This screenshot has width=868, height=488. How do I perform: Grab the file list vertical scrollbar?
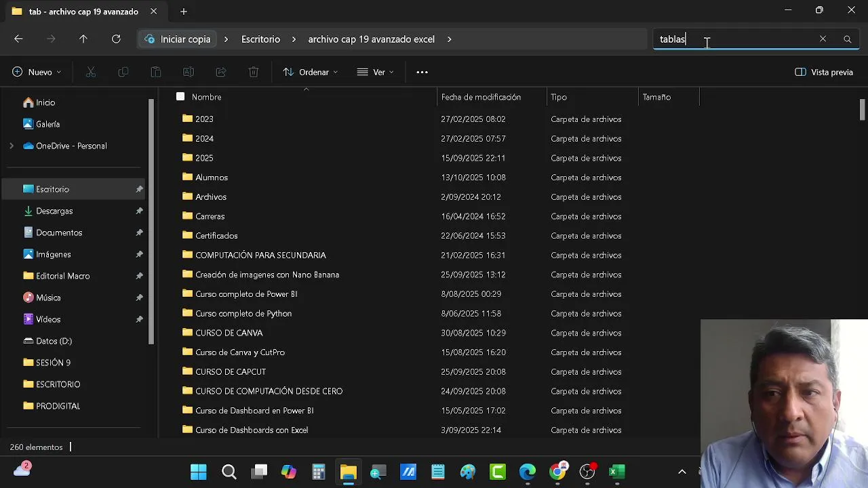click(863, 109)
